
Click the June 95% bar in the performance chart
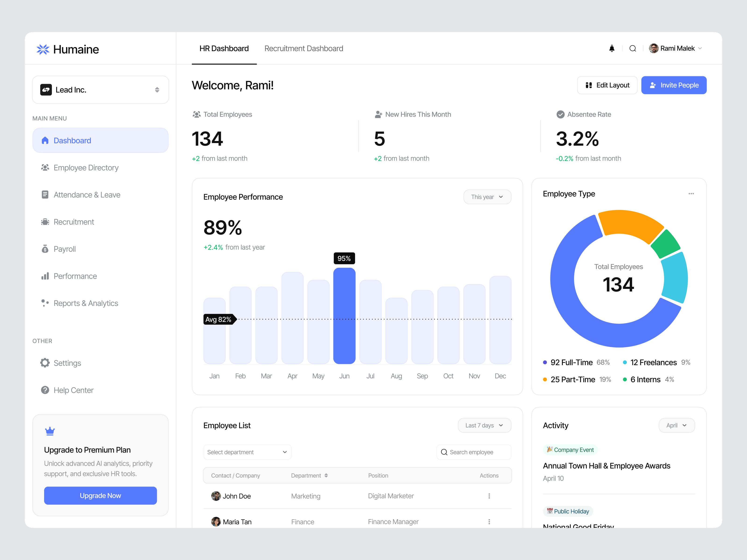344,314
